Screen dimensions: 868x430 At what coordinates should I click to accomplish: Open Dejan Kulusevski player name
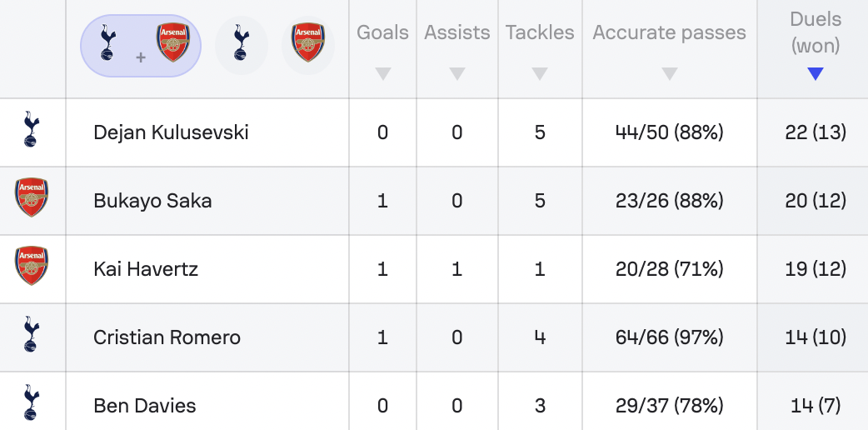tap(171, 132)
